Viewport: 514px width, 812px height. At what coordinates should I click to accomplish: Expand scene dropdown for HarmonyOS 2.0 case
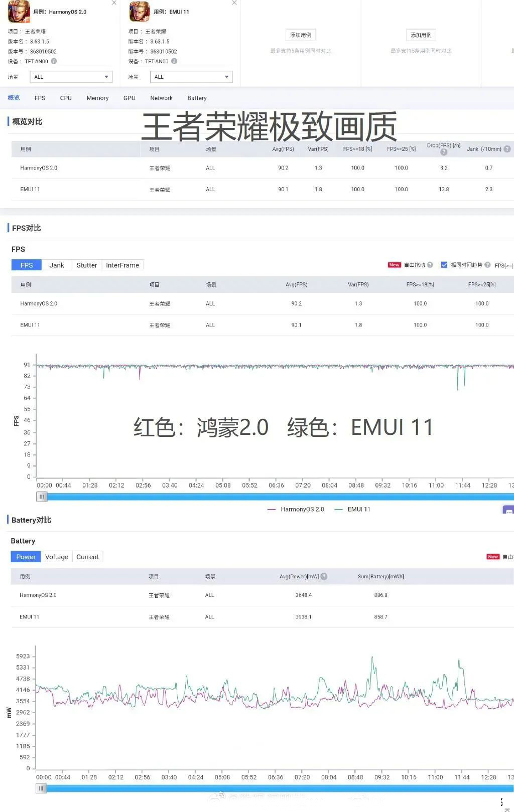click(x=71, y=77)
